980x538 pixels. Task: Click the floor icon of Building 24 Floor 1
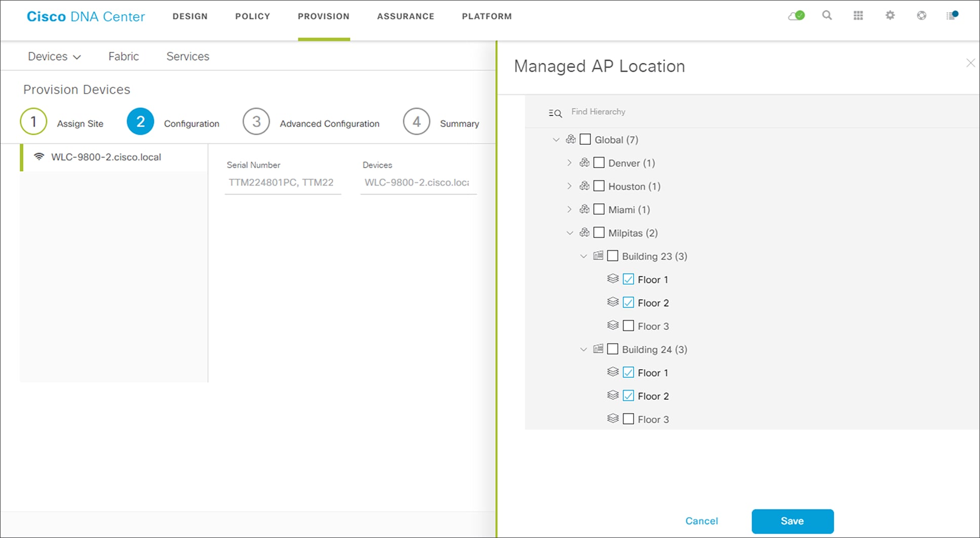[613, 372]
